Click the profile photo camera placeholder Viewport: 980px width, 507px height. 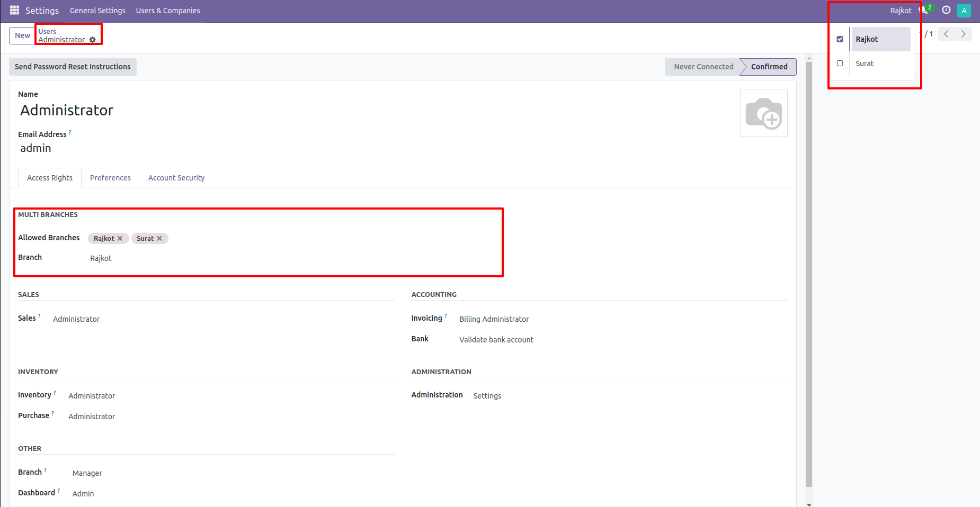764,113
